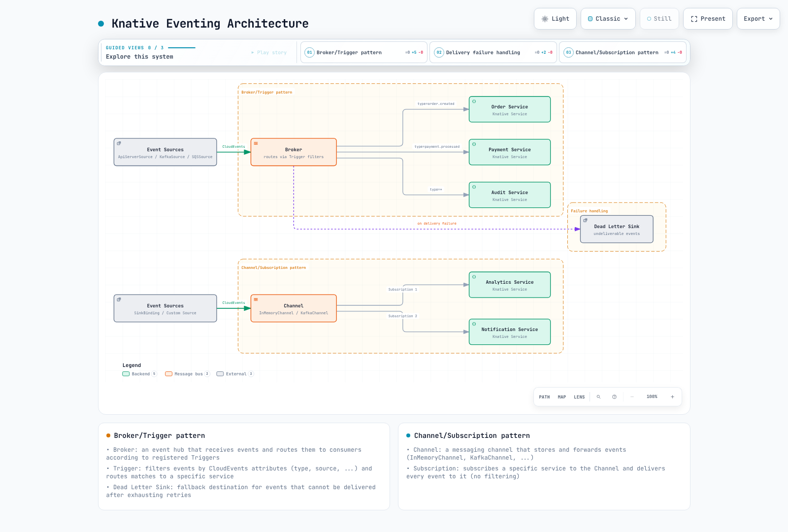The width and height of the screenshot is (788, 532).
Task: Open the Classic style dropdown
Action: (608, 19)
